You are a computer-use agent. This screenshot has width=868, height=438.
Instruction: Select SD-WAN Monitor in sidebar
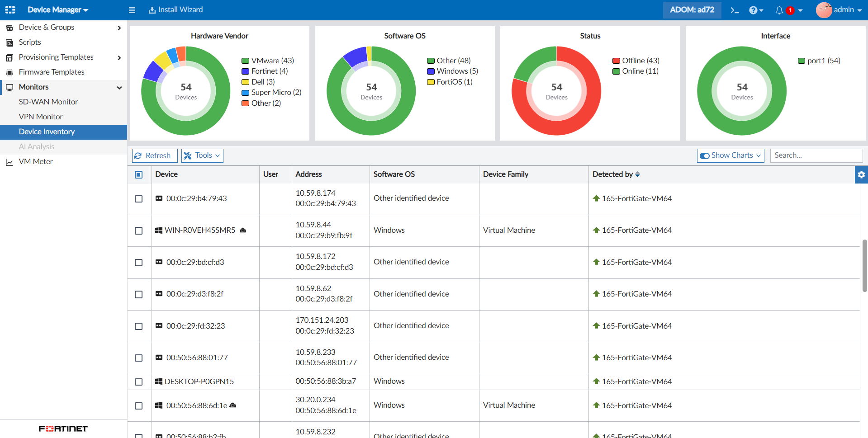pyautogui.click(x=48, y=102)
